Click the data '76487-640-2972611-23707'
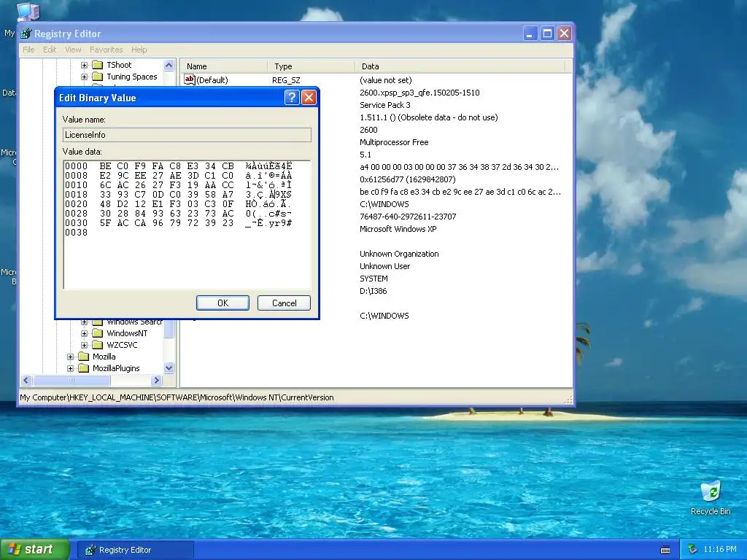 click(x=408, y=216)
